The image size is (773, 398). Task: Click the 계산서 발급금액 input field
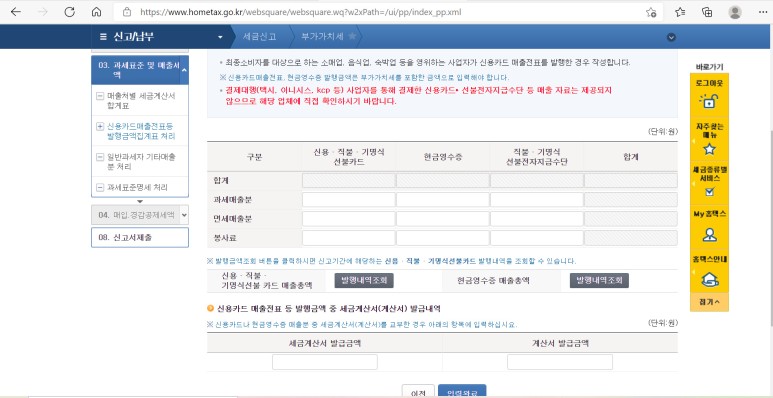pos(560,362)
